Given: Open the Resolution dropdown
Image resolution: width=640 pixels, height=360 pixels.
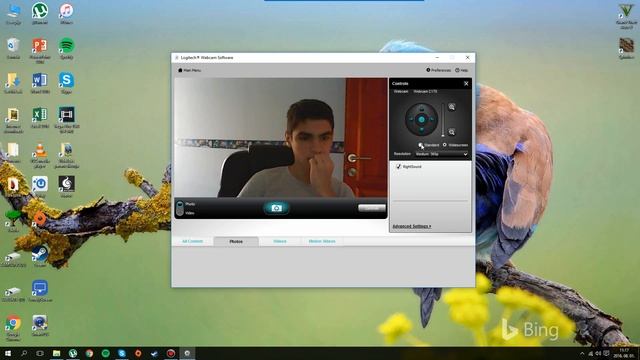Looking at the screenshot, I should click(441, 154).
